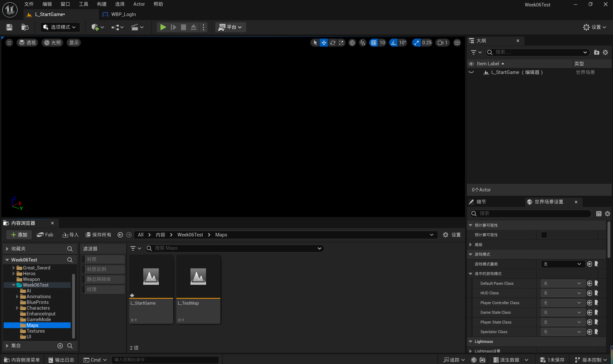Switch to the WBP_LogIn tab

pos(123,14)
